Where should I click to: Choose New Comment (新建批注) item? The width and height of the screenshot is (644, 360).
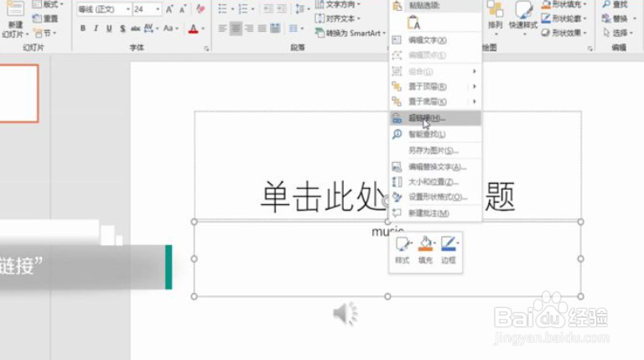(435, 213)
